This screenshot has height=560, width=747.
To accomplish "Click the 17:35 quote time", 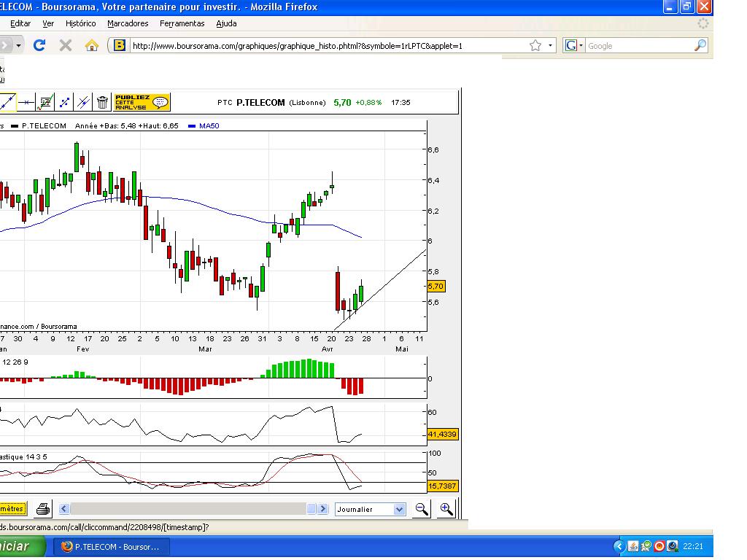I will click(x=400, y=102).
